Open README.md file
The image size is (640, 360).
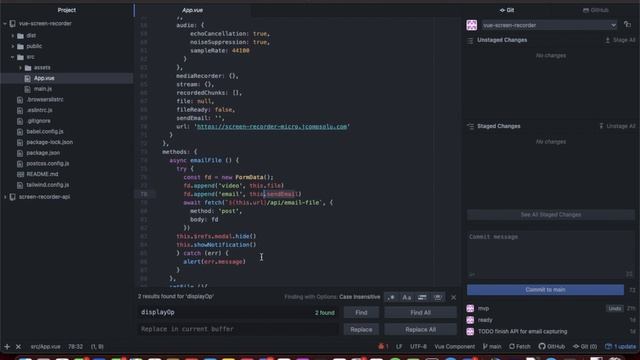tap(42, 174)
